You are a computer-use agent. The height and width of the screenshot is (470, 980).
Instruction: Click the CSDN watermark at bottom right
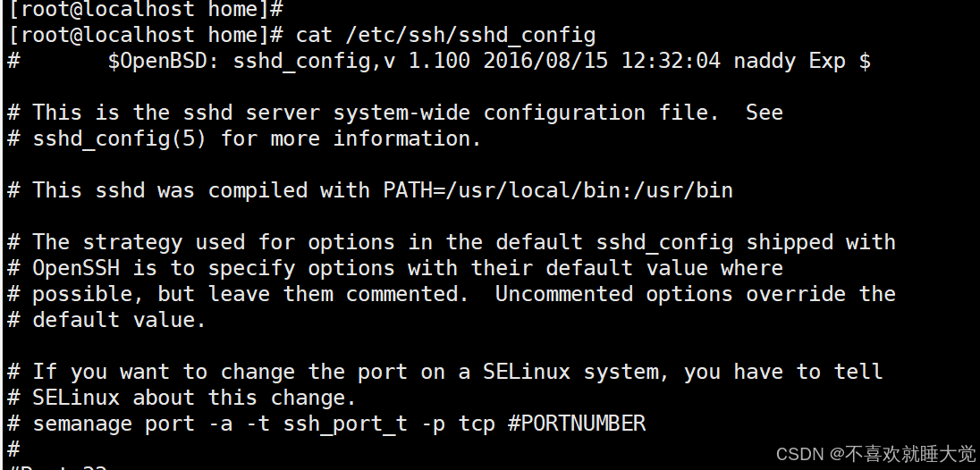(x=875, y=454)
